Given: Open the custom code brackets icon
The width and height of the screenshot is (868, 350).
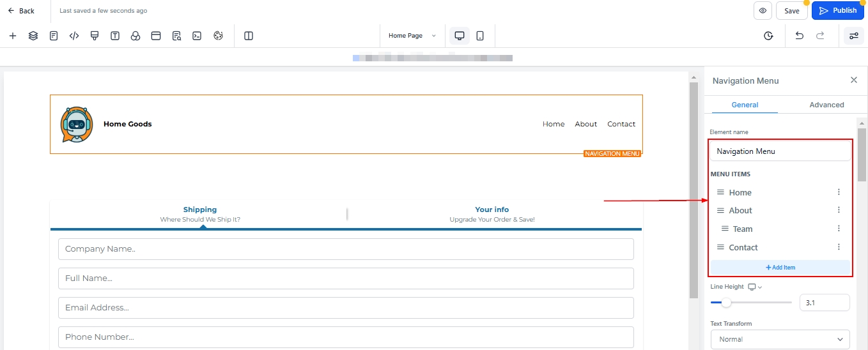Looking at the screenshot, I should (74, 36).
